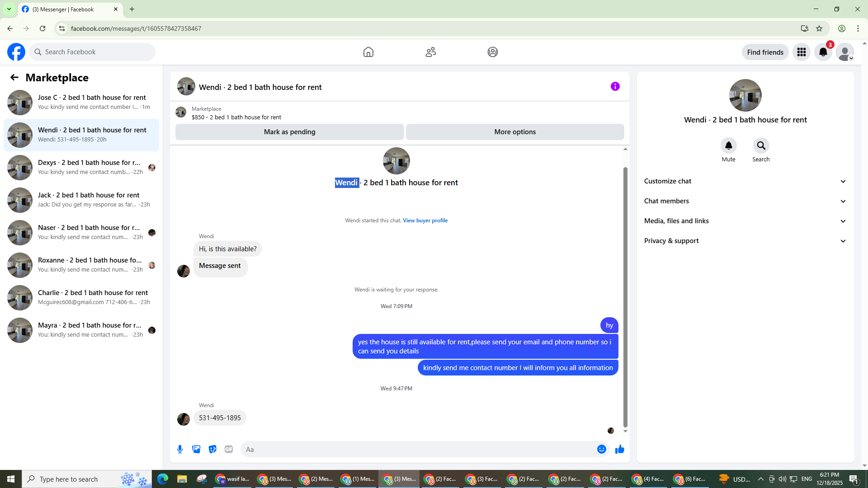Viewport: 868px width, 488px height.
Task: Open View buyer profile link
Action: point(425,221)
